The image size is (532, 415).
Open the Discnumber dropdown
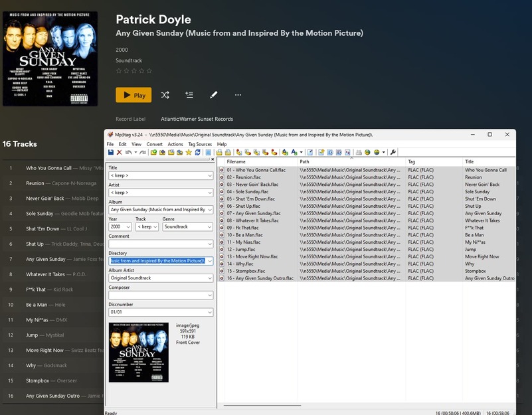point(209,312)
